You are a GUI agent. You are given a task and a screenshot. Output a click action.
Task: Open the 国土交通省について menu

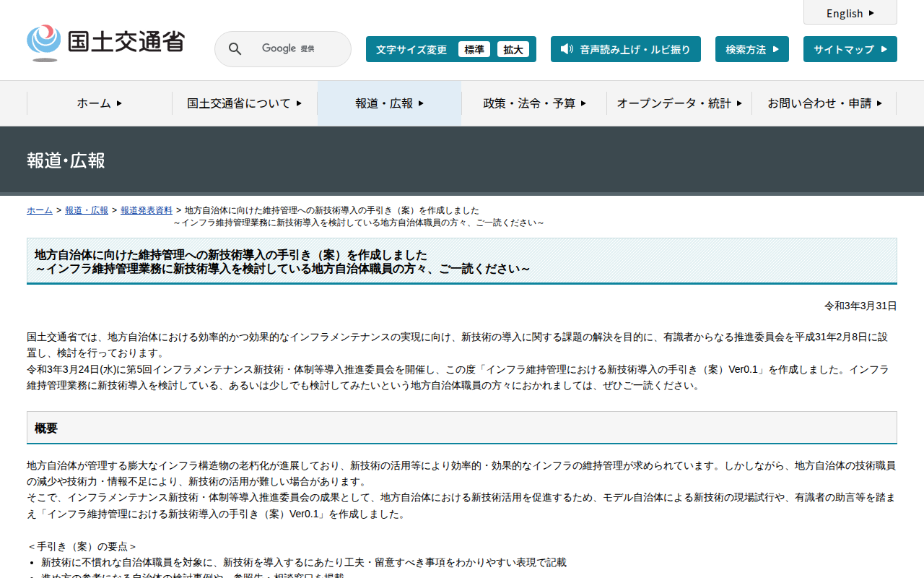point(244,103)
